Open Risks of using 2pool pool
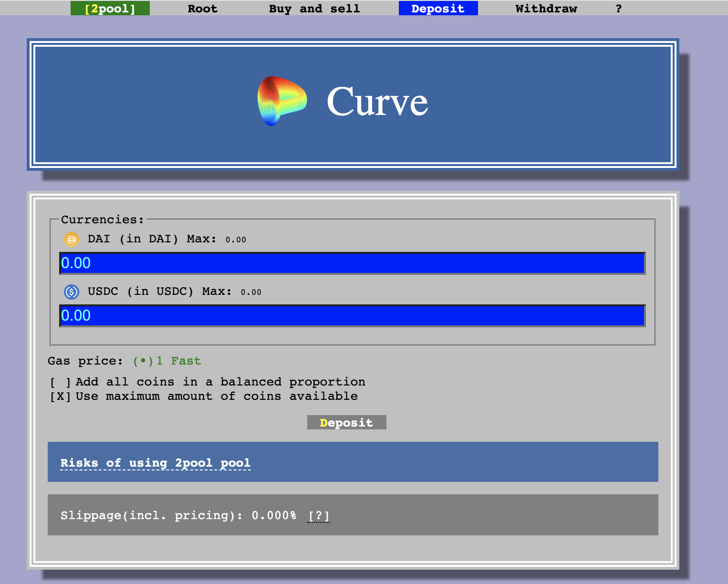The width and height of the screenshot is (728, 584). (155, 463)
